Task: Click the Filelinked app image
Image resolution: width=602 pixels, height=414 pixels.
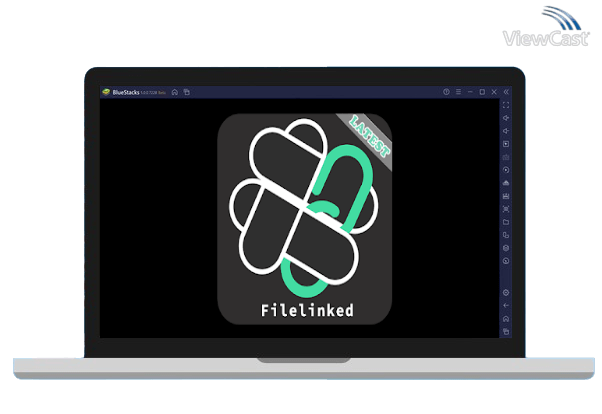Action: (305, 219)
